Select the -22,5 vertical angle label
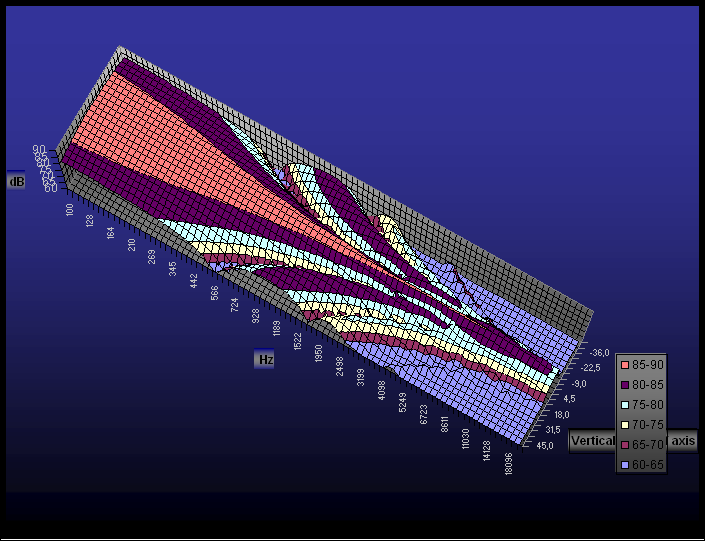The height and width of the screenshot is (541, 705). pos(591,368)
